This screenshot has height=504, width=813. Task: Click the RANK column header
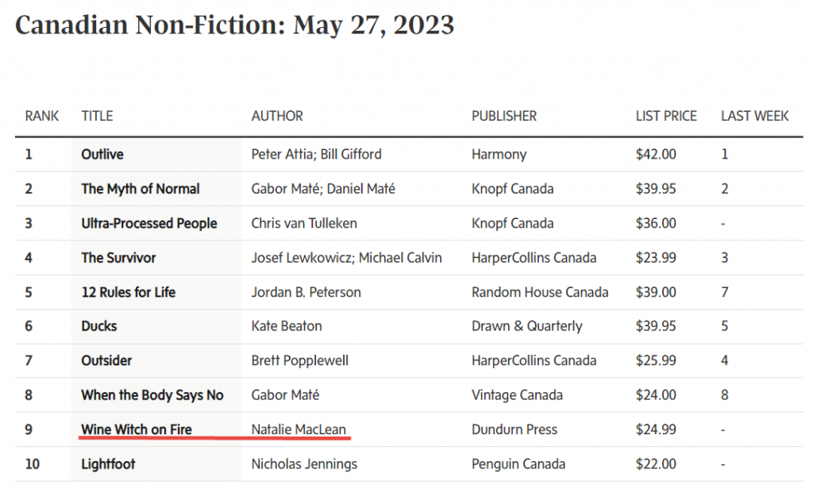[x=42, y=116]
